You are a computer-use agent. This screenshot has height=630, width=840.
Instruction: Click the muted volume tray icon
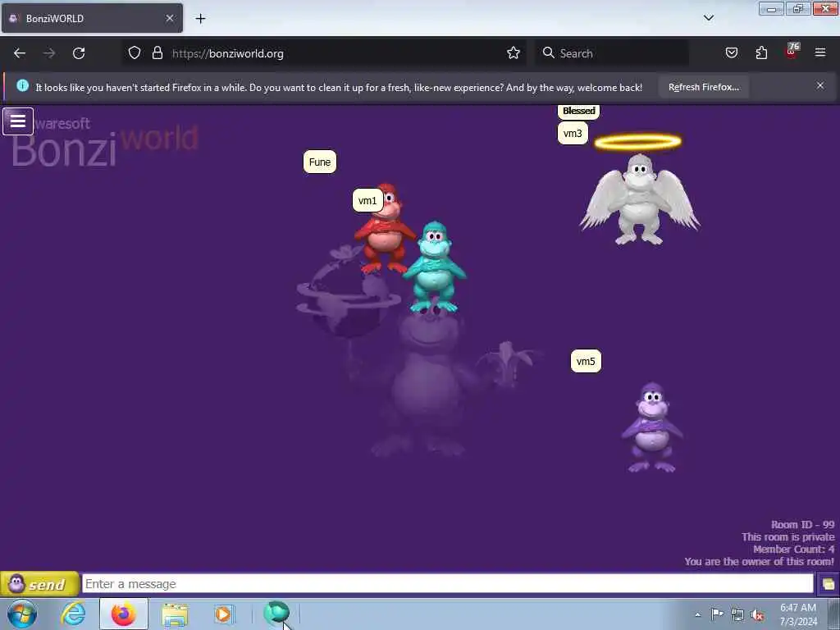[x=757, y=615]
